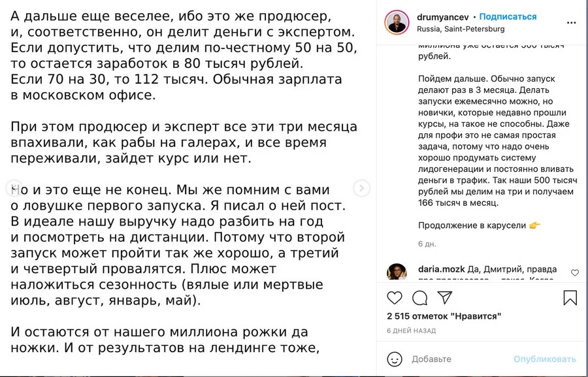Screen dimensions: 588x377
Task: Open daria.mozk's profile from her username
Action: (442, 267)
